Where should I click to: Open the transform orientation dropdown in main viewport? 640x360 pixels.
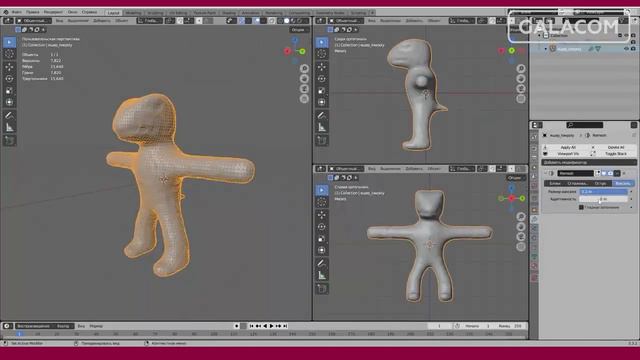150,20
